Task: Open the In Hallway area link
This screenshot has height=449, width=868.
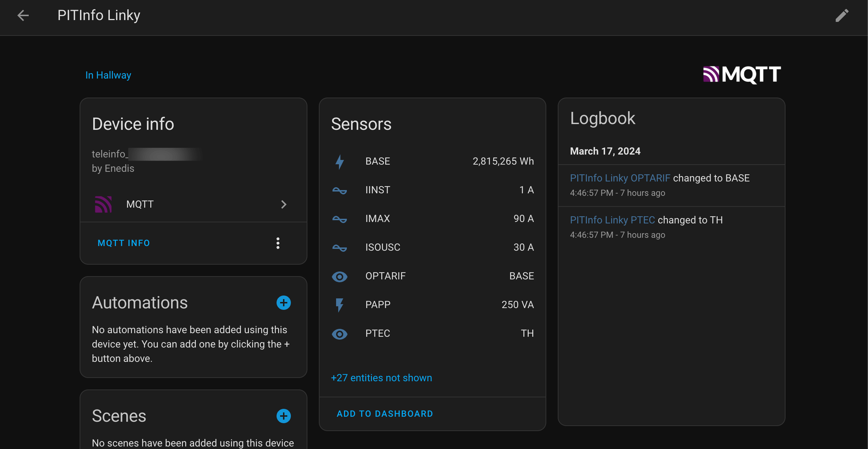Action: tap(108, 75)
